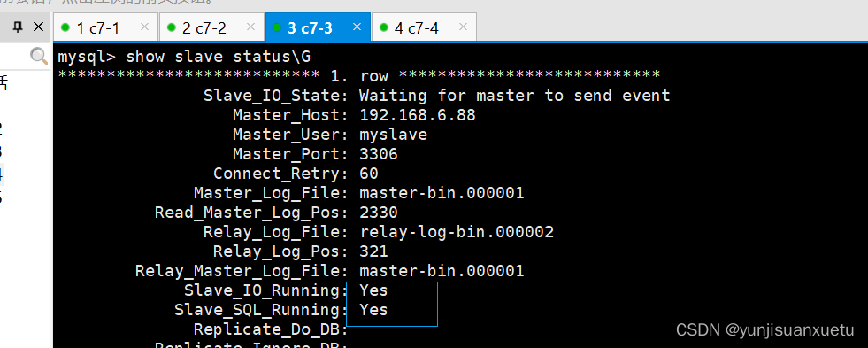Click the Master_User value myslave

click(393, 135)
